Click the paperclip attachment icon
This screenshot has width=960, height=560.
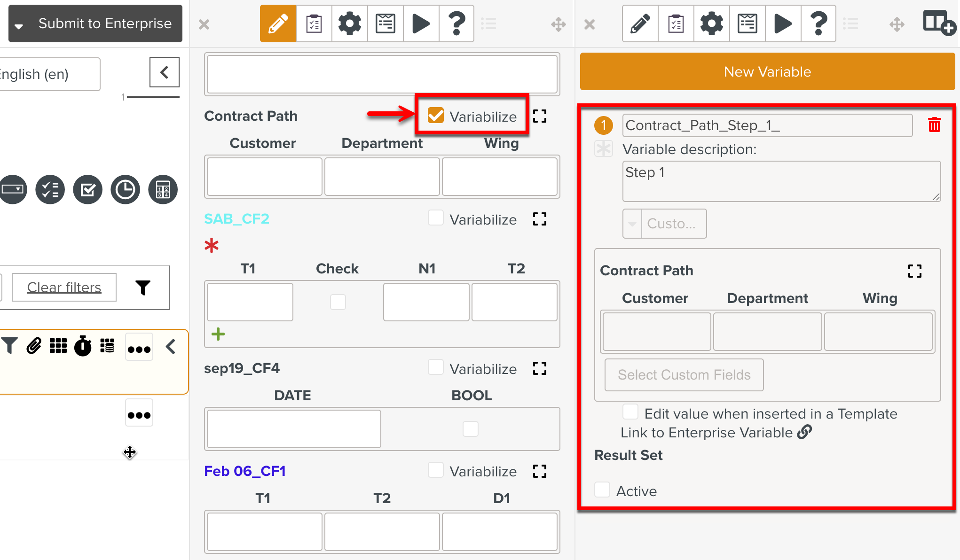click(34, 346)
